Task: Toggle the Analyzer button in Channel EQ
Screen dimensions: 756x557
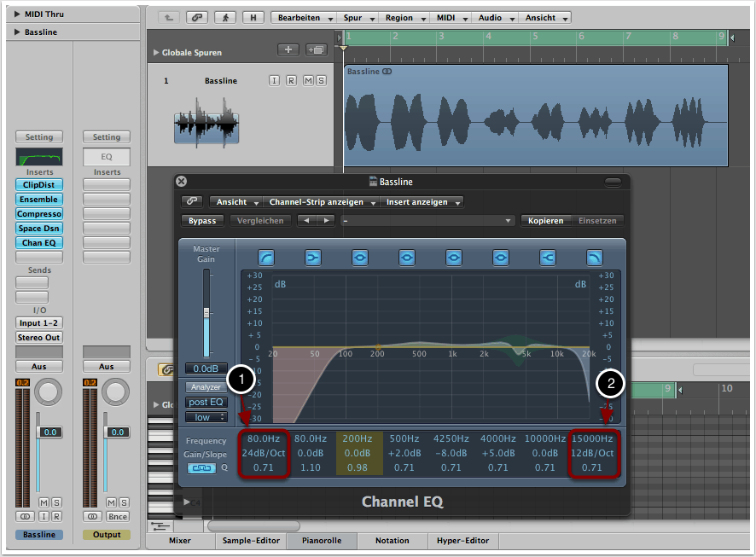Action: coord(206,386)
